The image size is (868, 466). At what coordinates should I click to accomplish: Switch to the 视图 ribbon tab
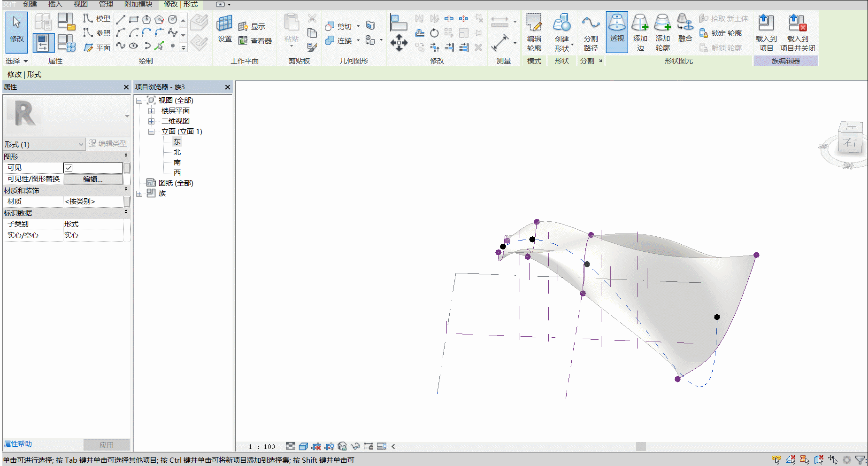tap(80, 4)
